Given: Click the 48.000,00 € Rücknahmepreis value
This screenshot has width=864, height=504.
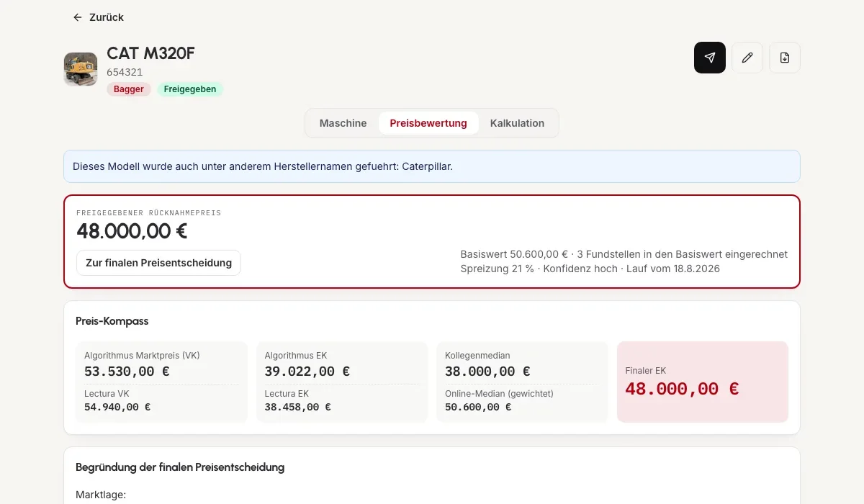Looking at the screenshot, I should (x=132, y=231).
